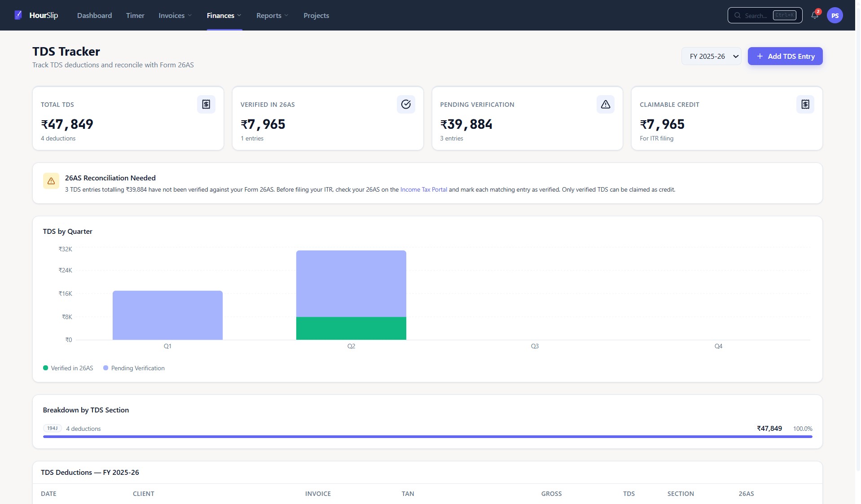Click the Verified in 26AS checkmark icon
Image resolution: width=861 pixels, height=504 pixels.
405,104
